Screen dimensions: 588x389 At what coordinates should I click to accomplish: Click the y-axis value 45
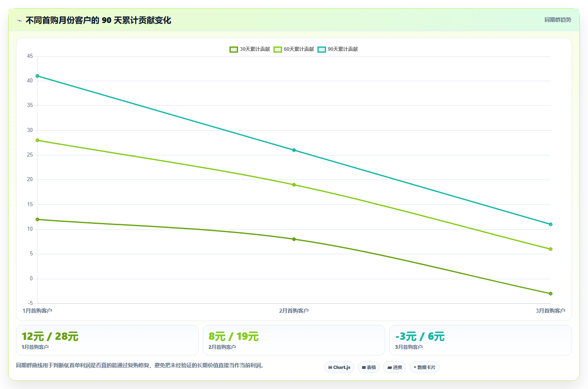click(30, 56)
